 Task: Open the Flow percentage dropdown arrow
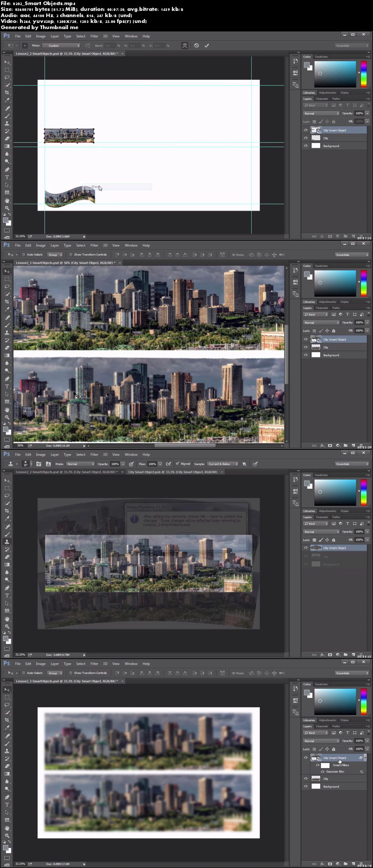click(160, 464)
